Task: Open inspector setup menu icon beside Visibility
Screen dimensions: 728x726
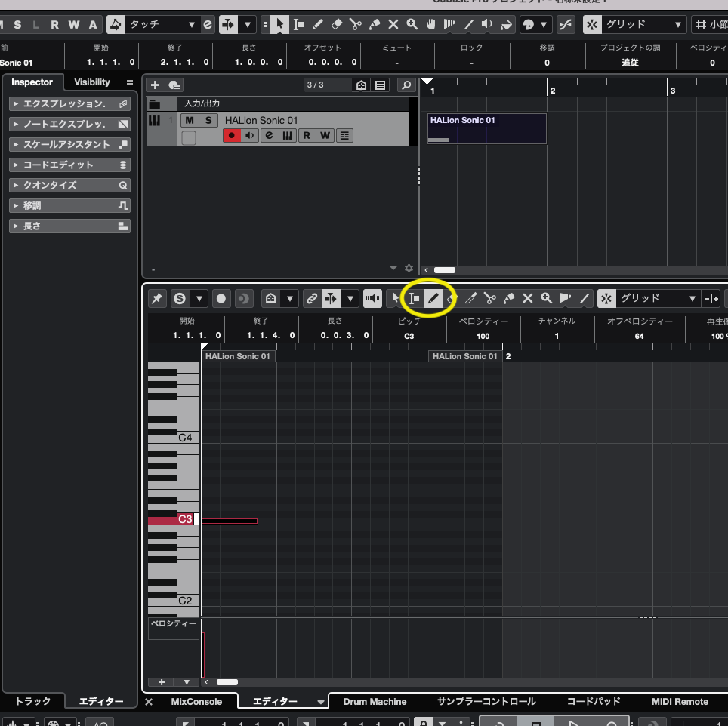Action: pos(130,82)
